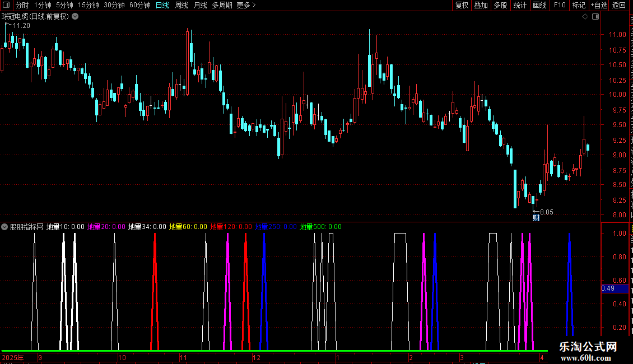Activate the 画线 drawing tool

[540, 5]
